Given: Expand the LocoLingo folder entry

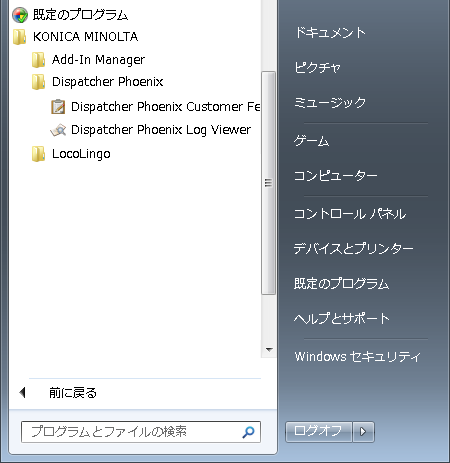Looking at the screenshot, I should point(81,154).
